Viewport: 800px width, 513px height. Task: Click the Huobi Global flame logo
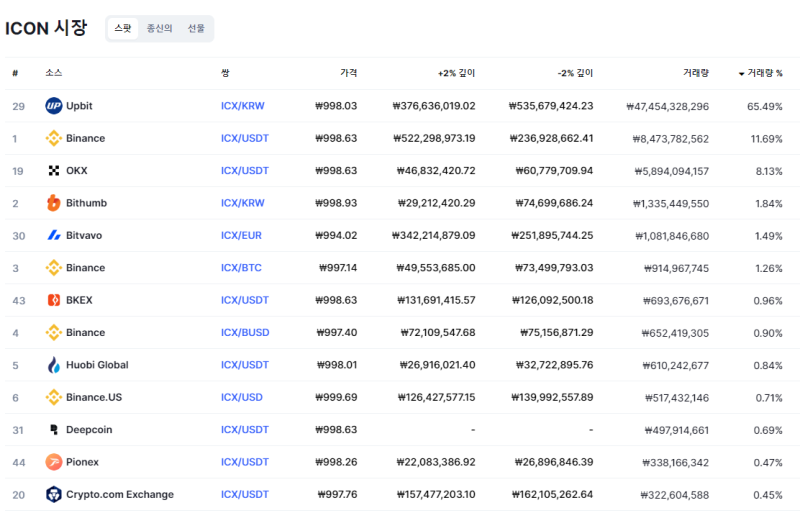click(x=54, y=365)
